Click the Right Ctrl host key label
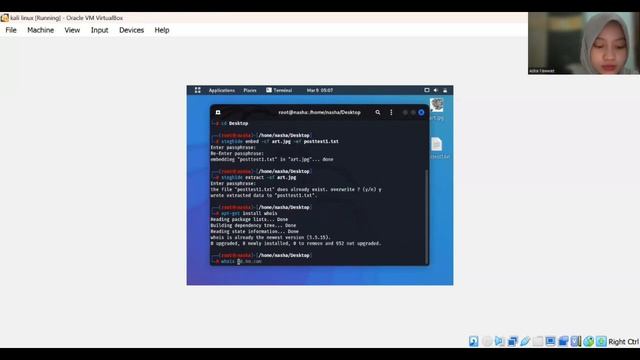This screenshot has height=360, width=640. 624,342
